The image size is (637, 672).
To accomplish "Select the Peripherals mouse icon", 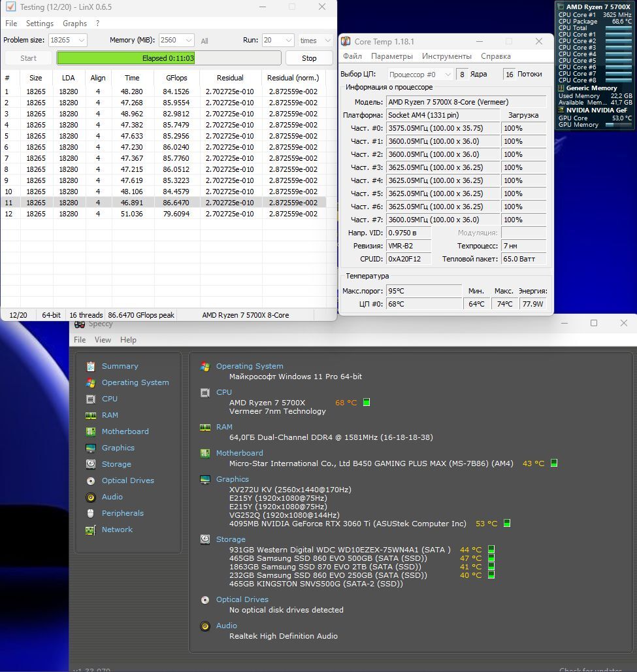I will tap(90, 513).
